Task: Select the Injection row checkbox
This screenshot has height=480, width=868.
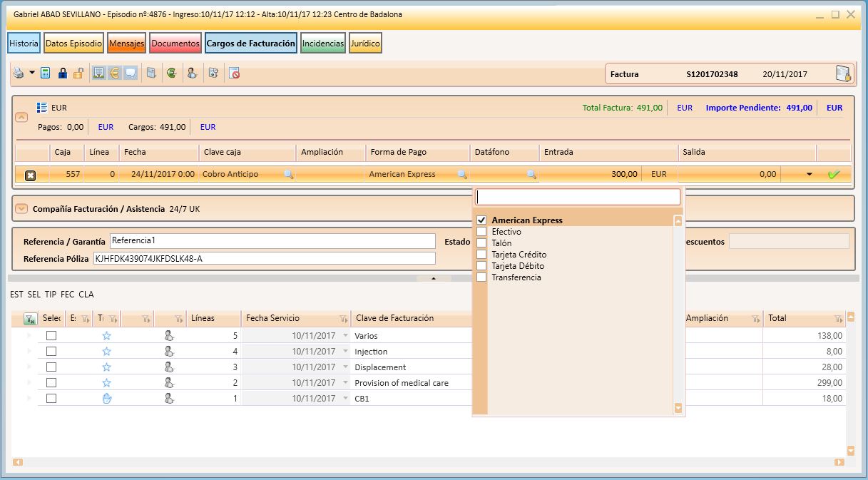Action: click(51, 351)
